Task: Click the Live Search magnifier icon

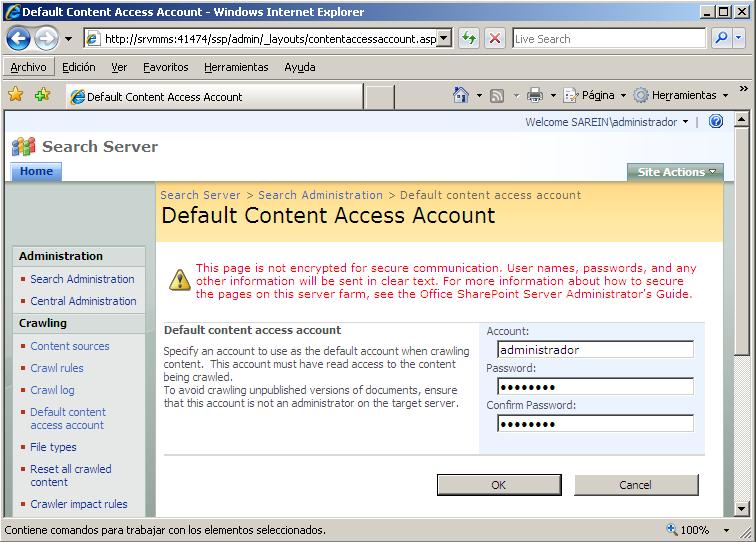Action: pyautogui.click(x=721, y=39)
